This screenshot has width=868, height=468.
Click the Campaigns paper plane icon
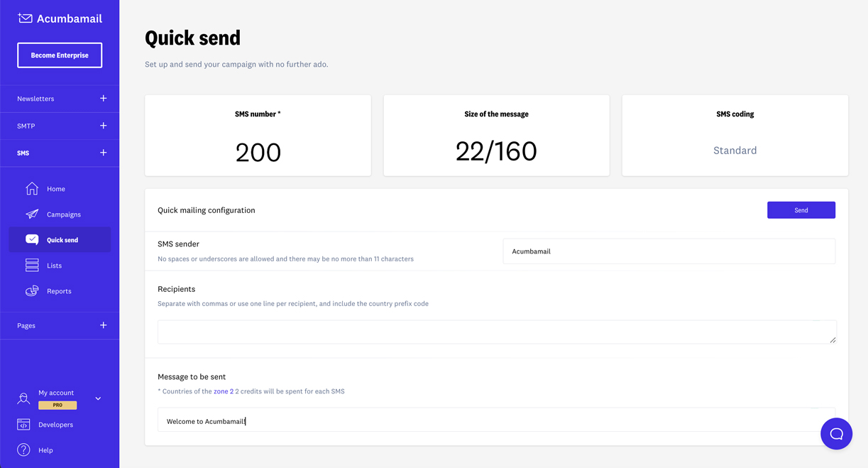(x=32, y=214)
